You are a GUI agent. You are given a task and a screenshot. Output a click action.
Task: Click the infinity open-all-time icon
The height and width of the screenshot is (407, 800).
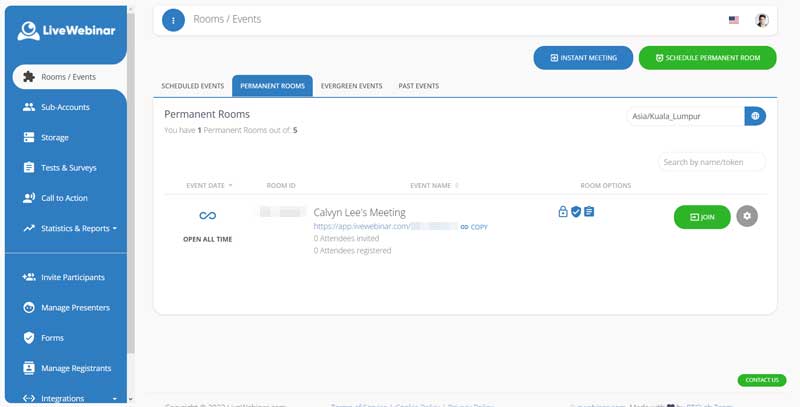(208, 216)
